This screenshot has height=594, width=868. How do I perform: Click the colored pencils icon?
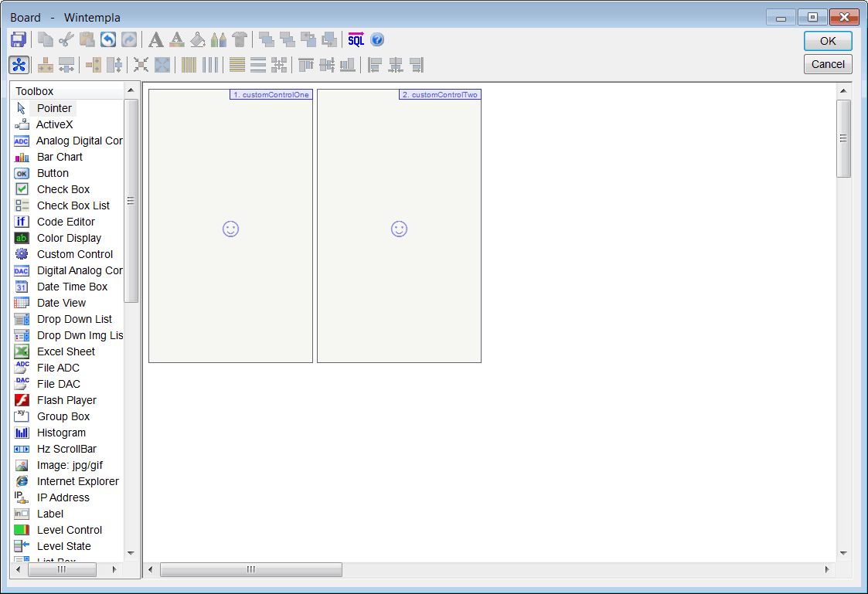(x=219, y=40)
